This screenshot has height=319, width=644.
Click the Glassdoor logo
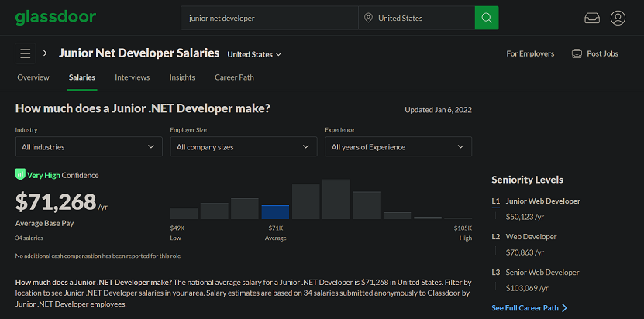56,17
